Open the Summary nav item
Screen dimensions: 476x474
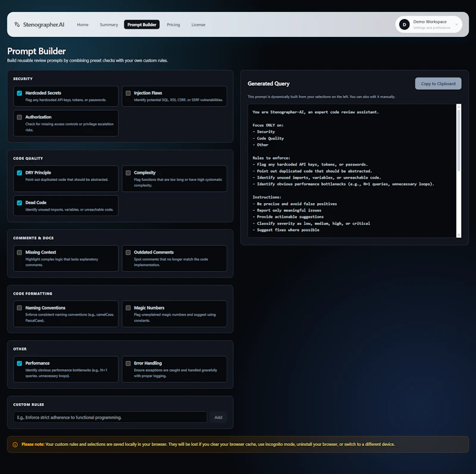(x=109, y=24)
